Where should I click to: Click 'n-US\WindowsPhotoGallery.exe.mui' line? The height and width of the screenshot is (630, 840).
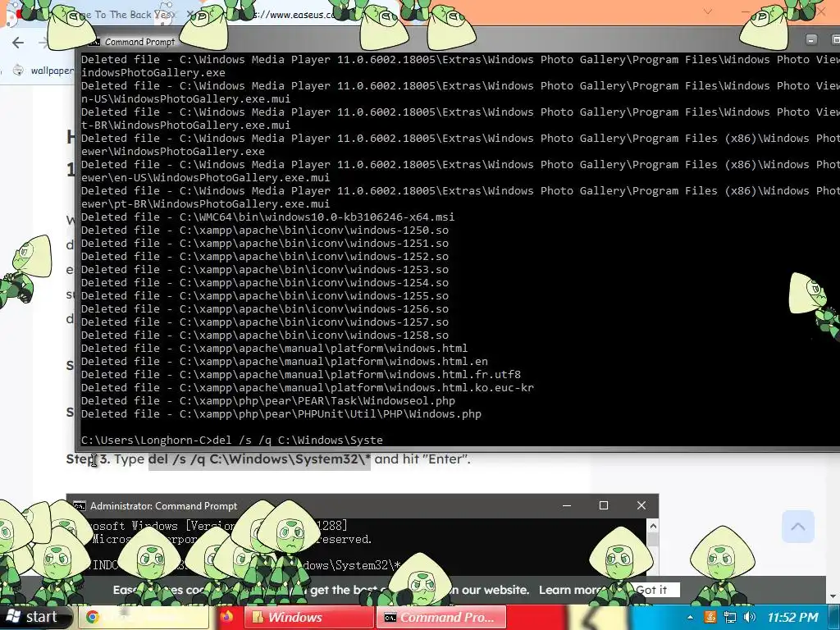[186, 99]
